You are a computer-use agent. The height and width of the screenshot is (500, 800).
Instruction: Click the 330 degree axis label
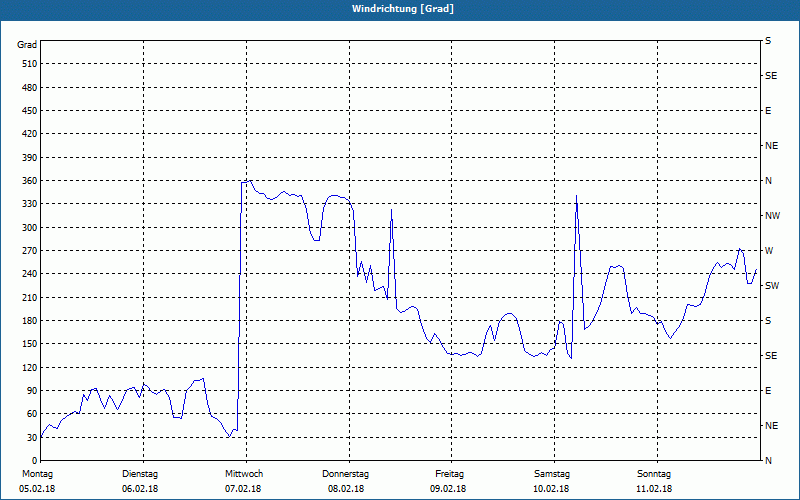pyautogui.click(x=30, y=204)
